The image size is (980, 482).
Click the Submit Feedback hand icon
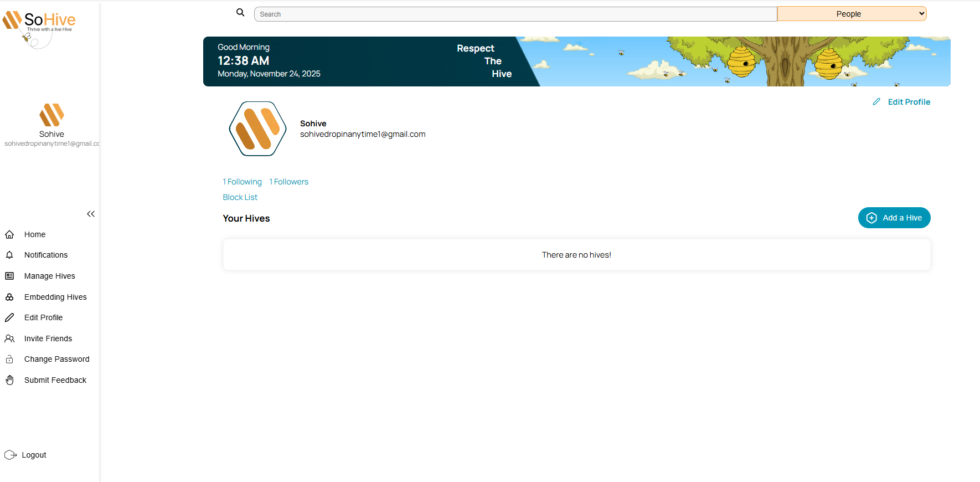(9, 380)
